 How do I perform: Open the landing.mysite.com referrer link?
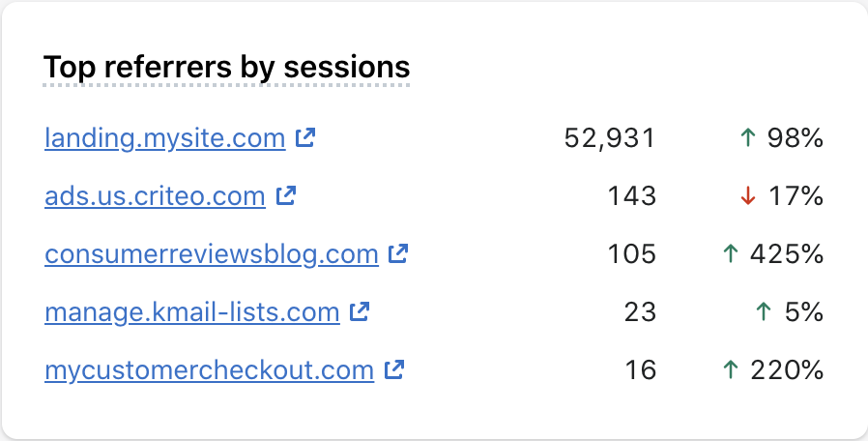[165, 138]
